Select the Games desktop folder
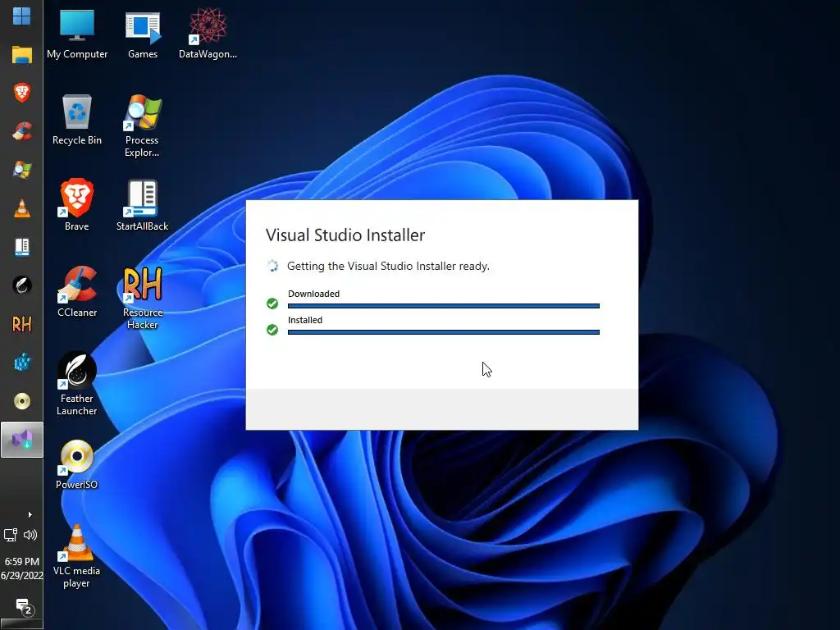 coord(143,34)
